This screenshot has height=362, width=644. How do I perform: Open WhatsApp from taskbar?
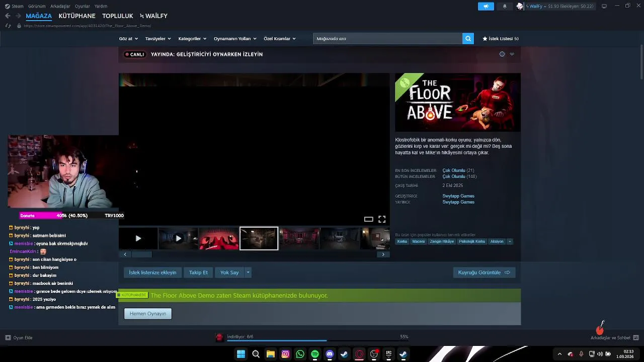click(x=300, y=354)
